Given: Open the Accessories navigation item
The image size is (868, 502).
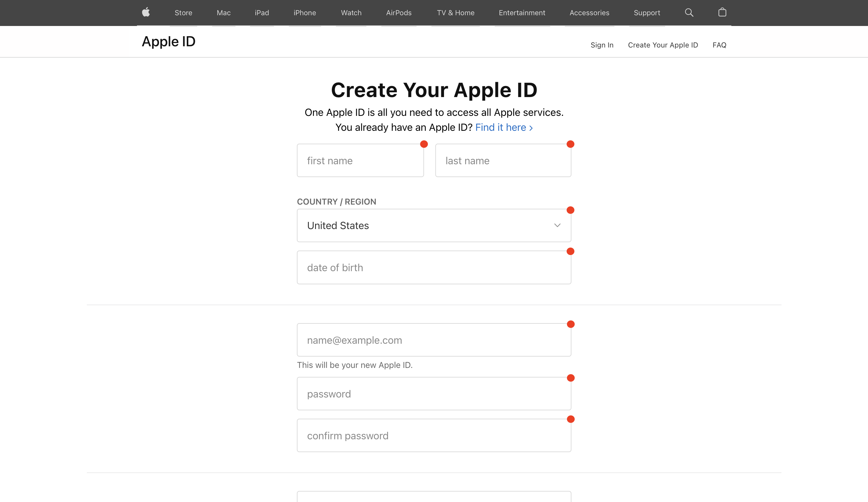Looking at the screenshot, I should [x=589, y=13].
